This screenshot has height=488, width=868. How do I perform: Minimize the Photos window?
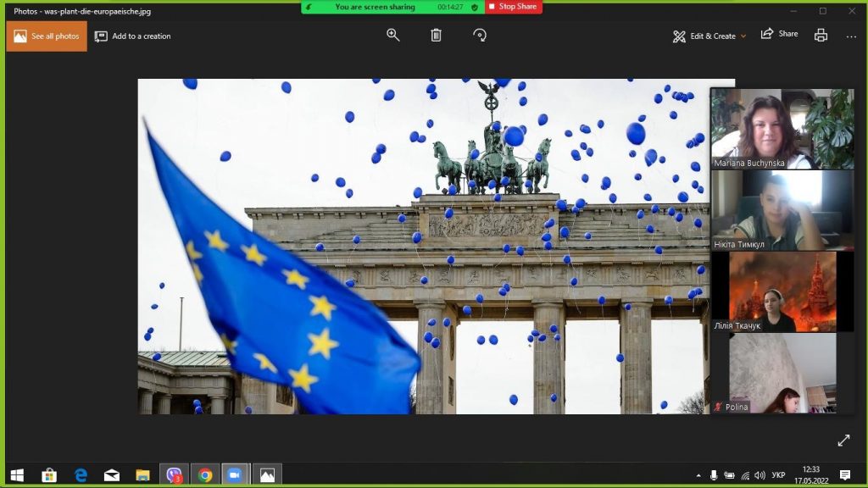793,11
